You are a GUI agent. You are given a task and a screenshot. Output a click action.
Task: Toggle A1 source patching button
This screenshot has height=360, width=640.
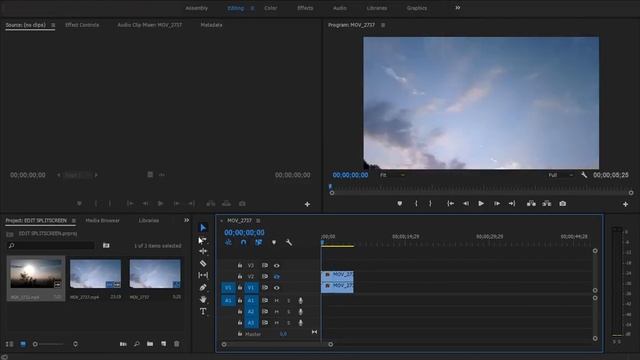coord(228,301)
